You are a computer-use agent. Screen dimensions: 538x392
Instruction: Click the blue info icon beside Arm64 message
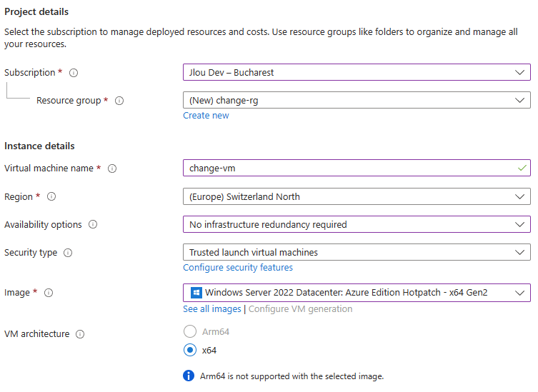[x=189, y=376]
